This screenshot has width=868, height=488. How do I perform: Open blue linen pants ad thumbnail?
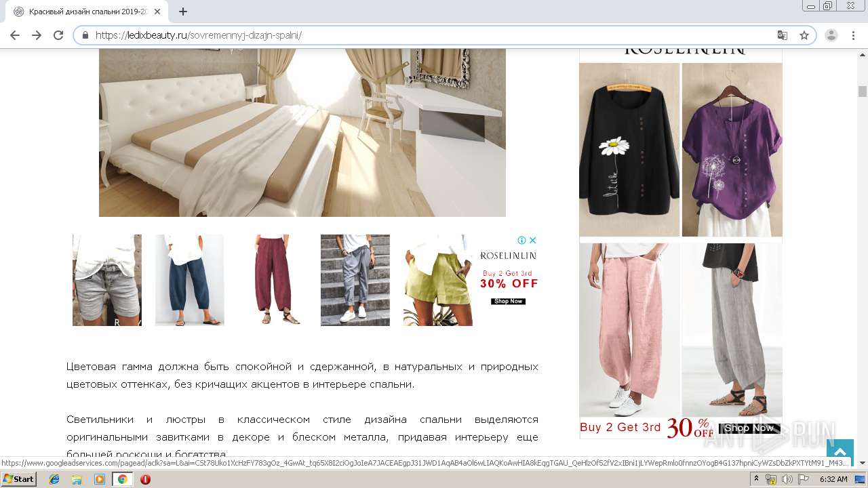point(190,280)
